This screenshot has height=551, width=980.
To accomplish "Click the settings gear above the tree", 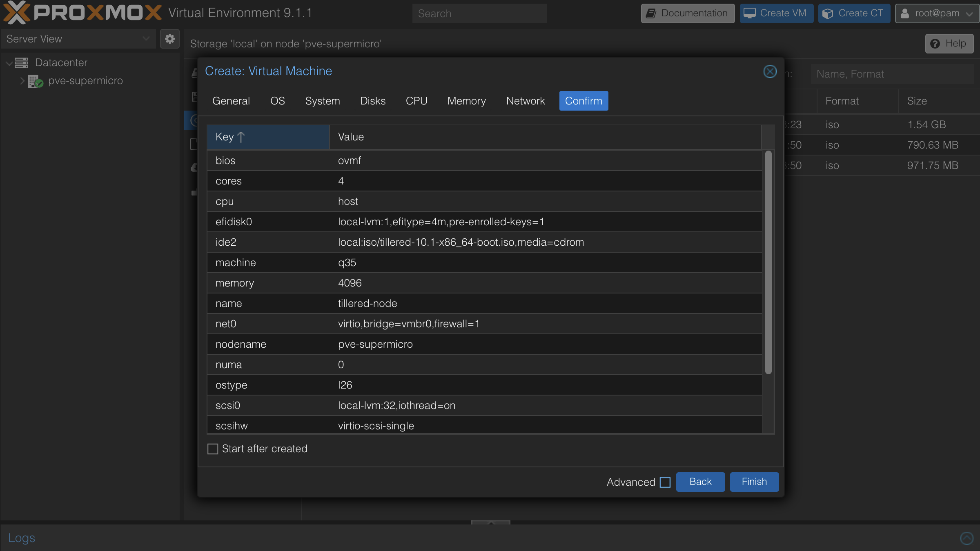I will point(170,39).
